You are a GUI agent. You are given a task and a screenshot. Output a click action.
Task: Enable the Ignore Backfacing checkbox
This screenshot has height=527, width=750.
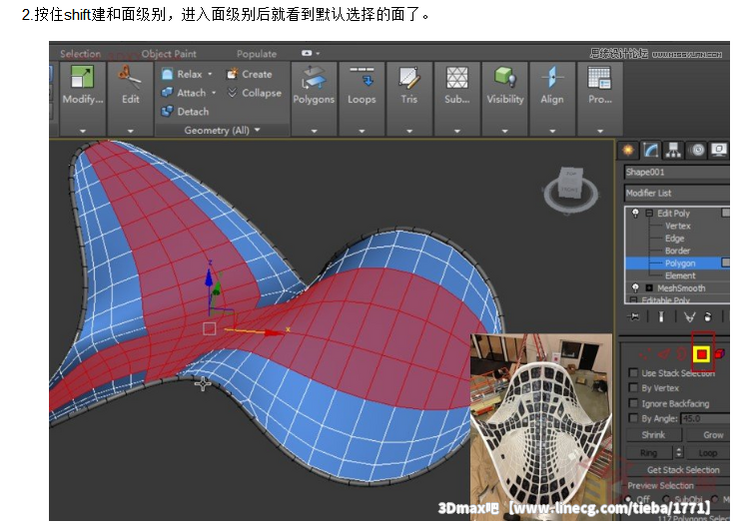(x=633, y=403)
